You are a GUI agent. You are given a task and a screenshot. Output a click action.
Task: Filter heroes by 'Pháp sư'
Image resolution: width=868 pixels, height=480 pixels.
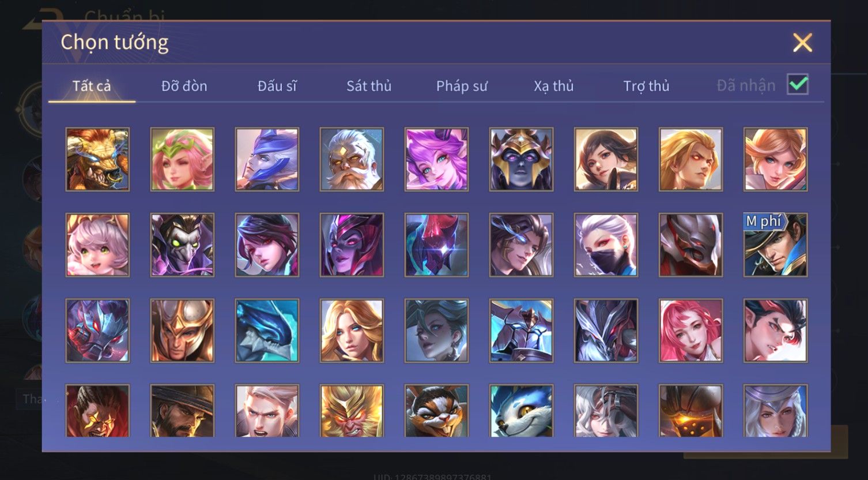pos(462,86)
